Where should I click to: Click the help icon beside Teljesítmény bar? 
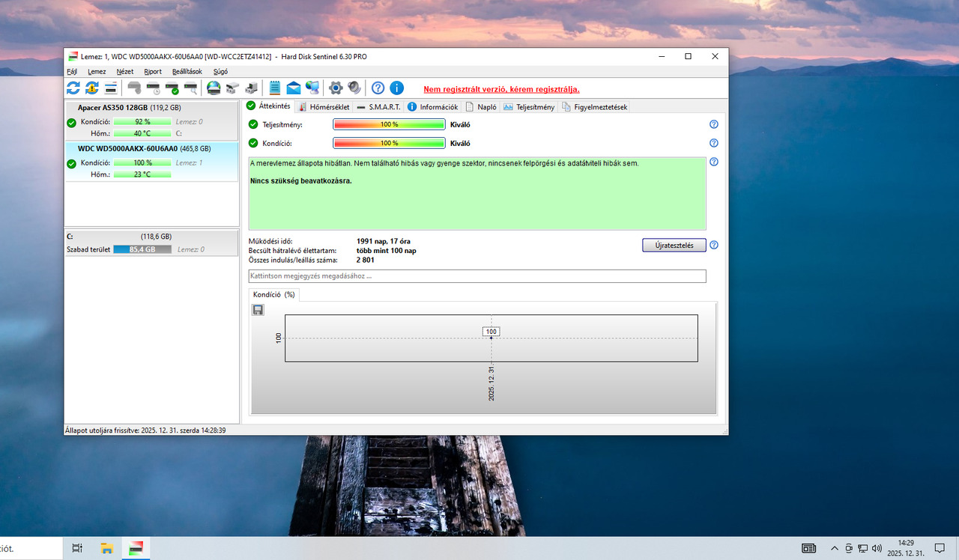(714, 124)
